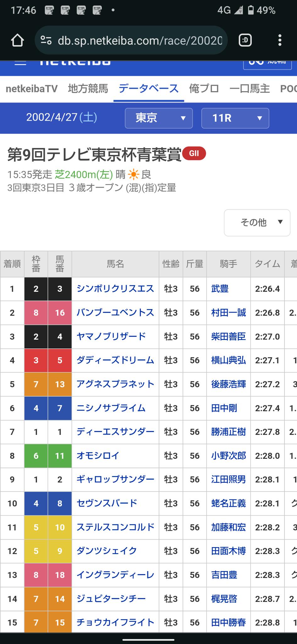Open the netkeibaTV tab

coord(32,89)
